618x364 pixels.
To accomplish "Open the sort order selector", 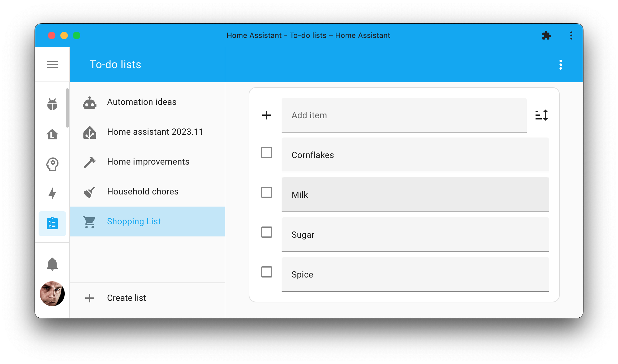I will pos(542,115).
